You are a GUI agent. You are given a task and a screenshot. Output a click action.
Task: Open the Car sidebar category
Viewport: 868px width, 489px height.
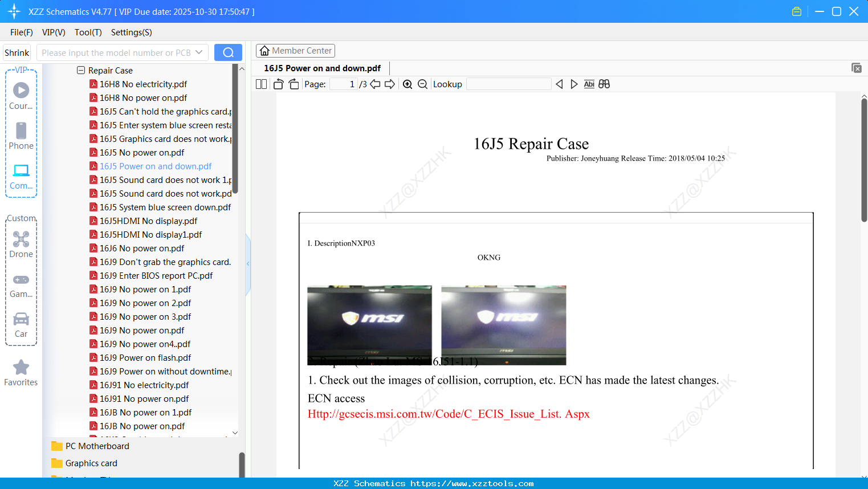[x=21, y=325]
